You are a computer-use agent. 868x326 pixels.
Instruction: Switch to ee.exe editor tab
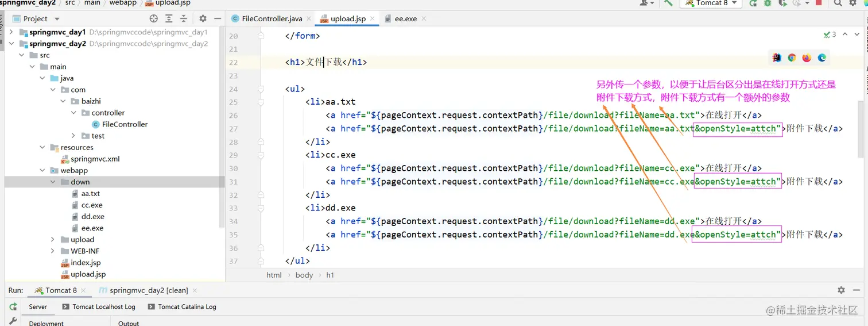(405, 18)
